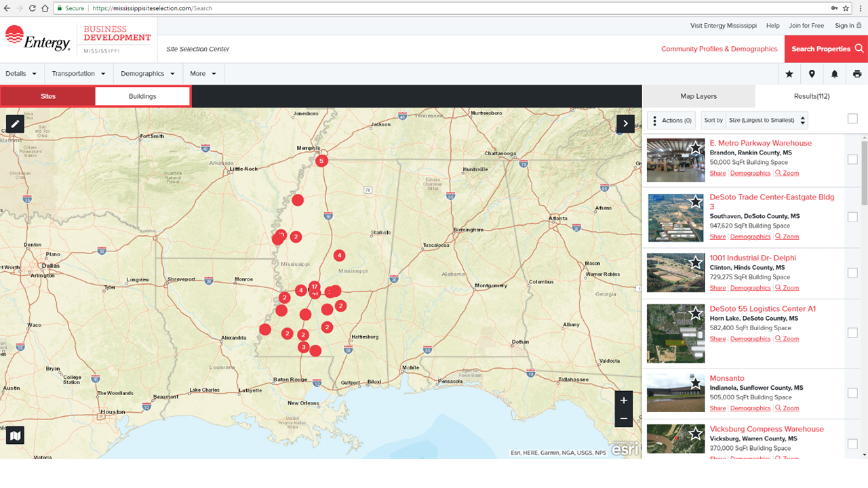868x488 pixels.
Task: Click the search magnifier in Search Properties
Action: point(859,49)
